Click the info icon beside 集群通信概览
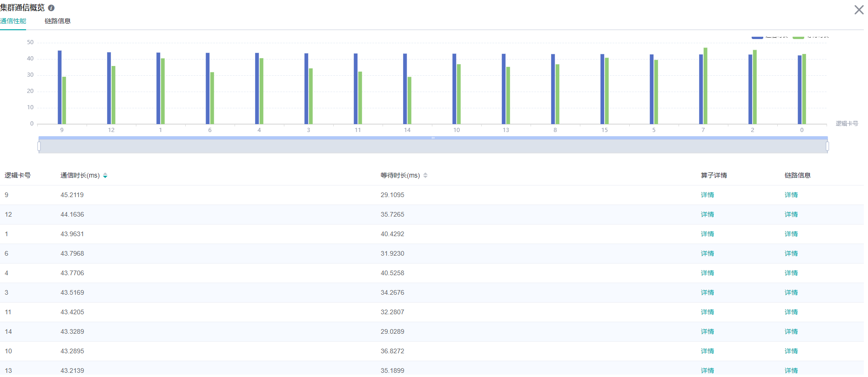The height and width of the screenshot is (377, 868). coord(51,8)
